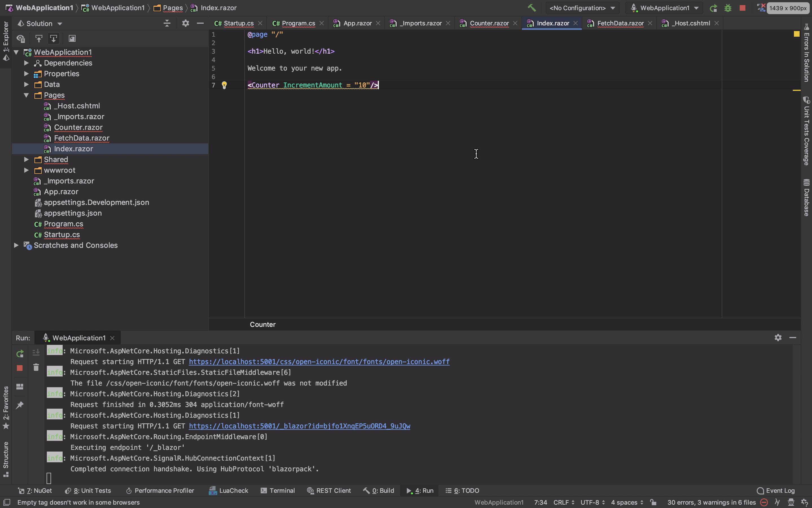812x508 pixels.
Task: Switch to the App.razor editor tab
Action: coord(357,23)
